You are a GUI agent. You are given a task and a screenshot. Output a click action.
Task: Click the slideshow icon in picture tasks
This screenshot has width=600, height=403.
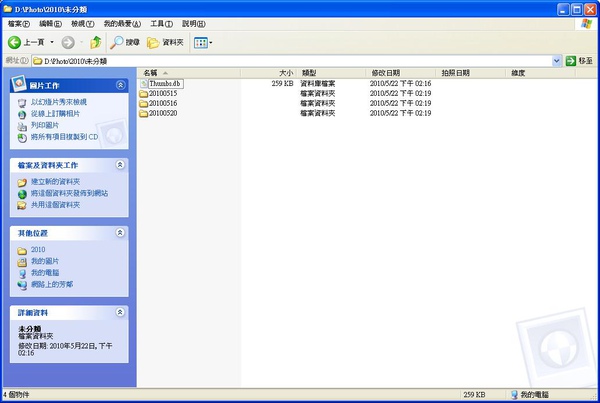tap(22, 103)
